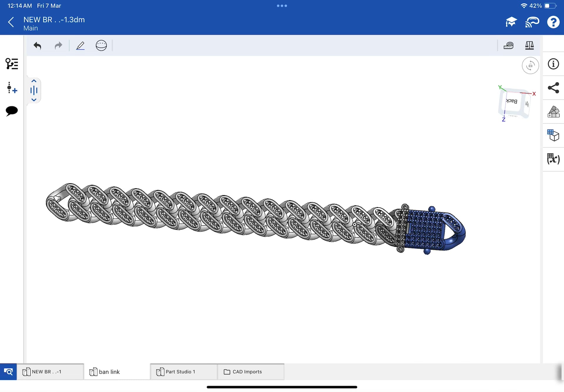The height and width of the screenshot is (392, 564).
Task: Collapse the rollback bar down chevron
Action: coord(34,100)
